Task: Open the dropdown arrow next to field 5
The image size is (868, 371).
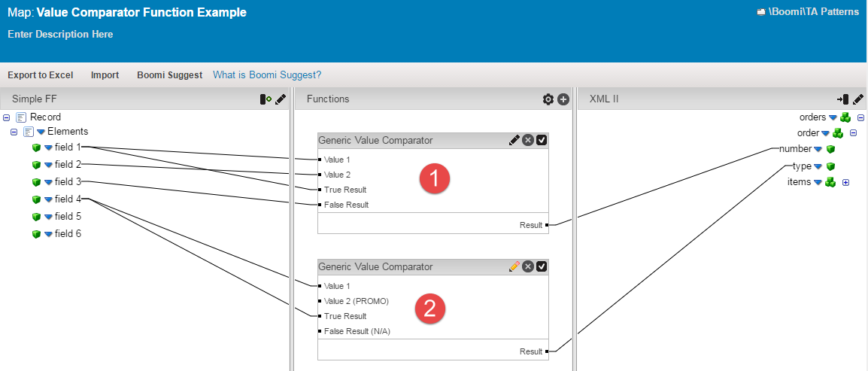Action: (48, 217)
